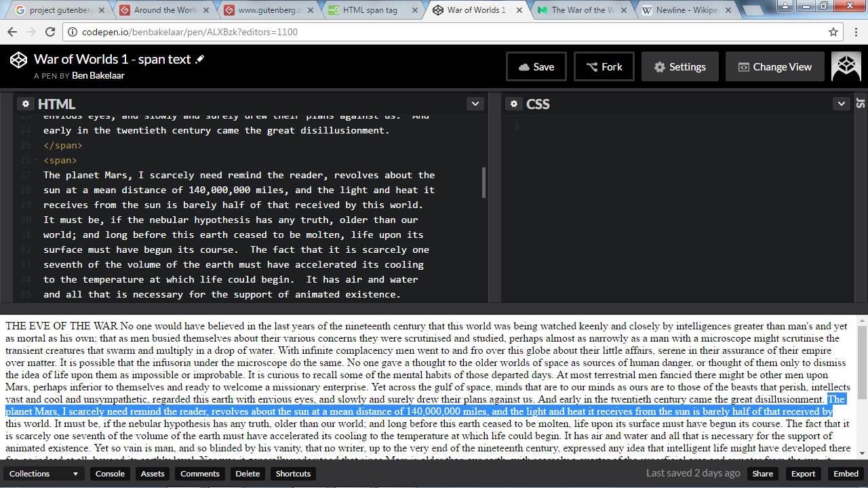
Task: View site information icon in address bar
Action: 73,32
